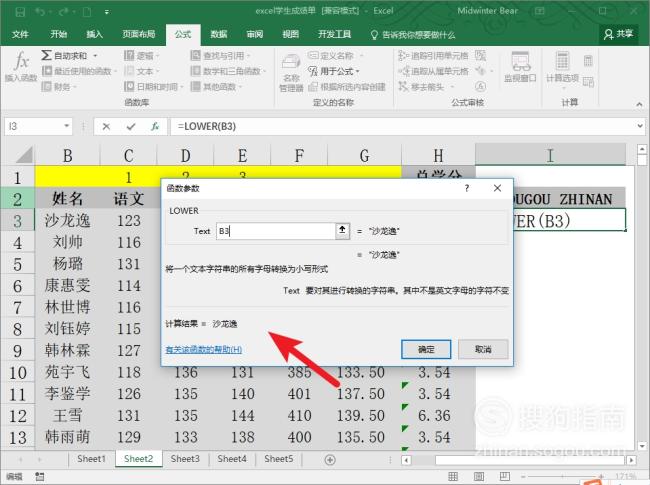Click the Cancel button in dialog

tap(483, 349)
